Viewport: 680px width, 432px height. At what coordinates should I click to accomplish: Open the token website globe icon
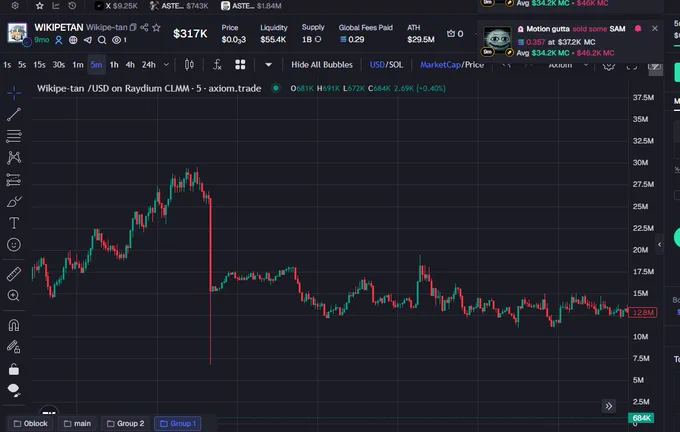(x=73, y=40)
